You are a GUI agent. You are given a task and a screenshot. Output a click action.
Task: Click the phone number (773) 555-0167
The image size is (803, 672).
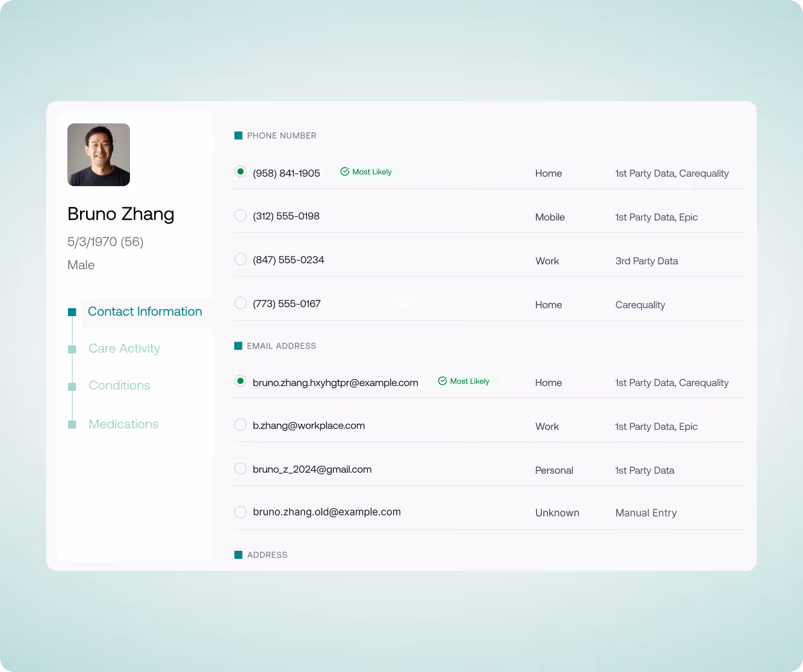tap(287, 304)
